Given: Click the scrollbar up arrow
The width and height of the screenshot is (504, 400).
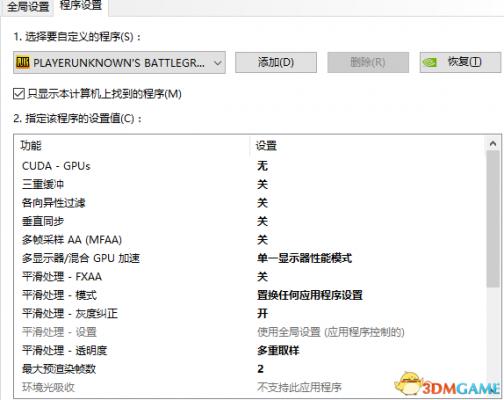Looking at the screenshot, I should click(x=493, y=144).
